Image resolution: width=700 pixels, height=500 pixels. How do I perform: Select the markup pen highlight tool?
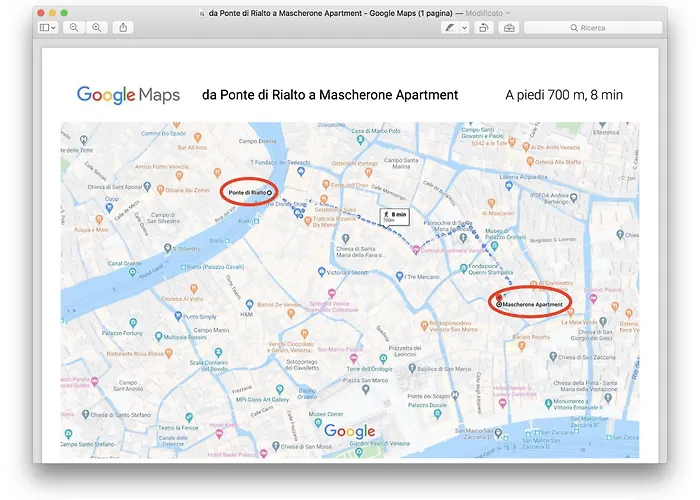449,28
